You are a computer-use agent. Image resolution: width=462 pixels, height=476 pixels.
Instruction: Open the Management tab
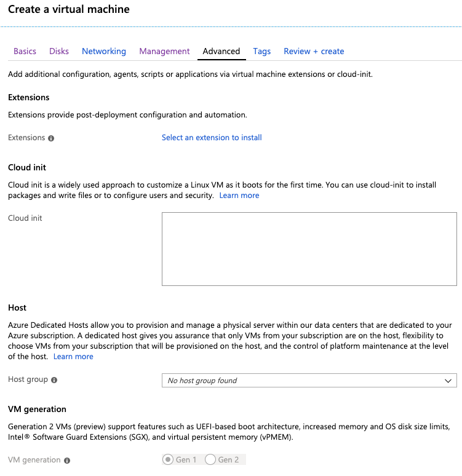click(x=164, y=51)
